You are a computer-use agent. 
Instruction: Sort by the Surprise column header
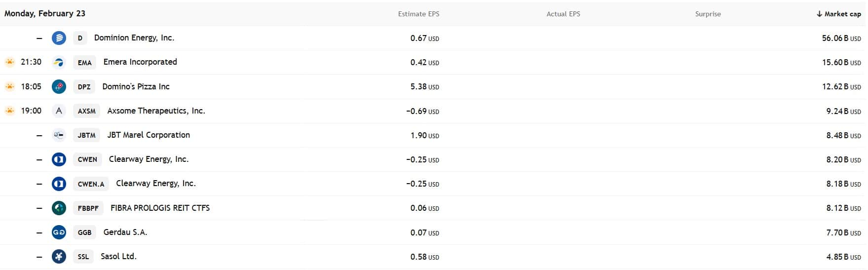(708, 14)
